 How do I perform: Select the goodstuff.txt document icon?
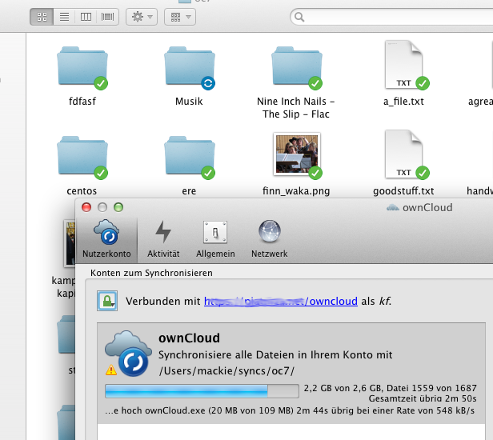point(404,154)
